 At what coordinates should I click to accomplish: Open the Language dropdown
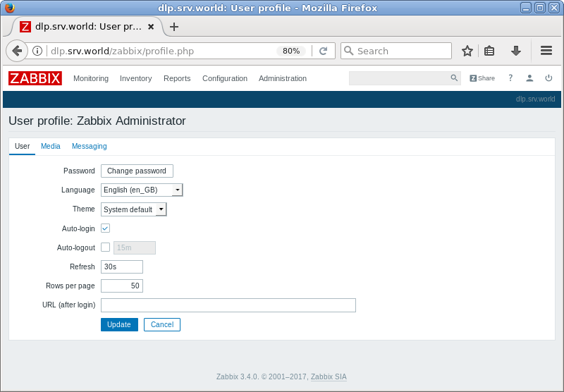coord(142,190)
